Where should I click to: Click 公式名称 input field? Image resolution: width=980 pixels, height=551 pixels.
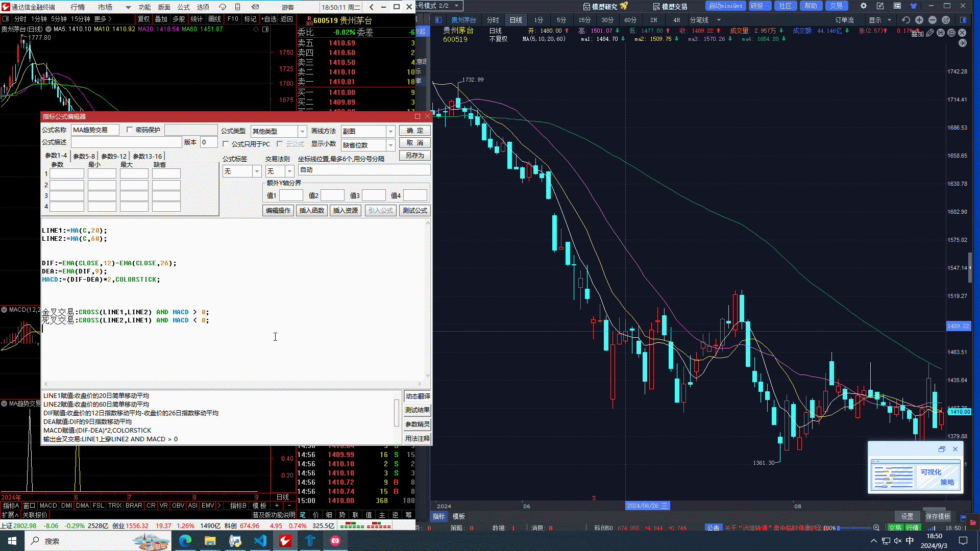pos(95,130)
